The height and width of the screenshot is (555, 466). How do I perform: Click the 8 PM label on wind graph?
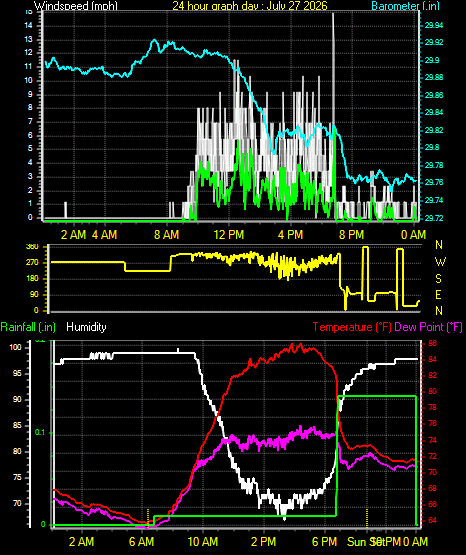tap(352, 234)
